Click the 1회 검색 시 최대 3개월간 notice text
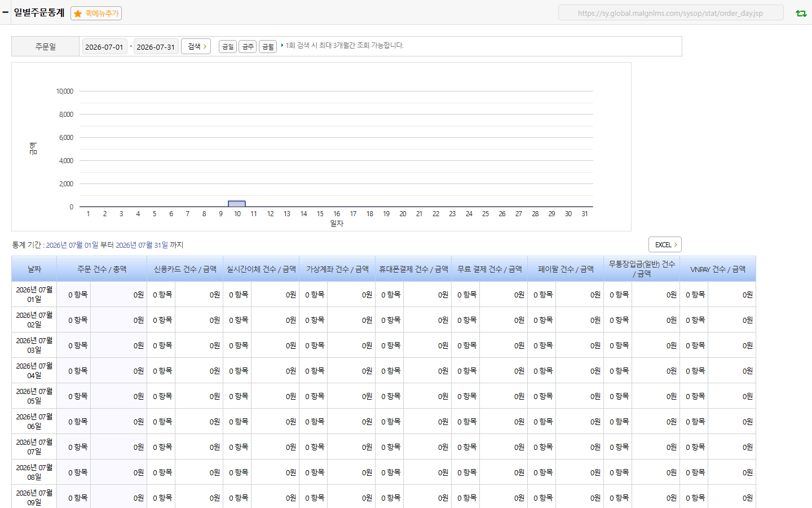 click(x=345, y=45)
